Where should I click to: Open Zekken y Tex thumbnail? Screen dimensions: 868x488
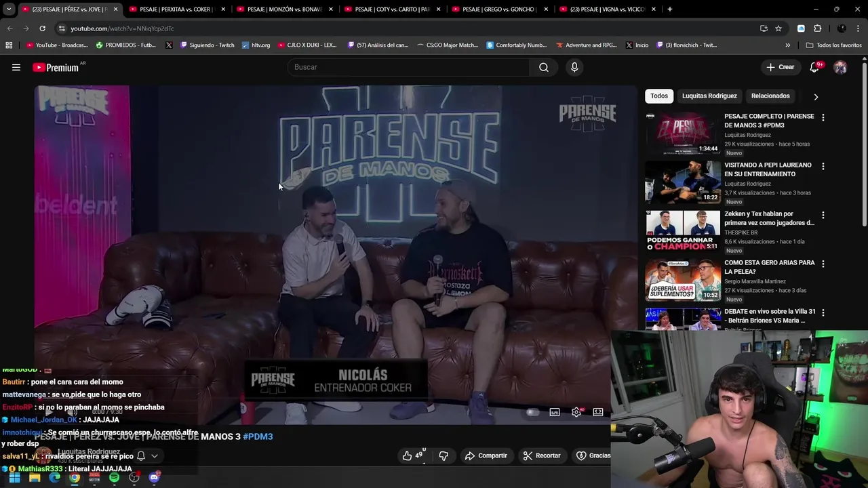coord(682,231)
